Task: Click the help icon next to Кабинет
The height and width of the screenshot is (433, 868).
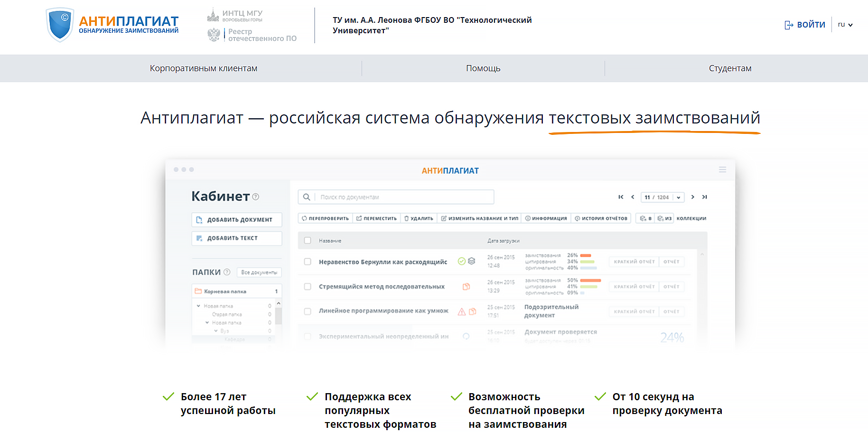Action: click(x=256, y=197)
